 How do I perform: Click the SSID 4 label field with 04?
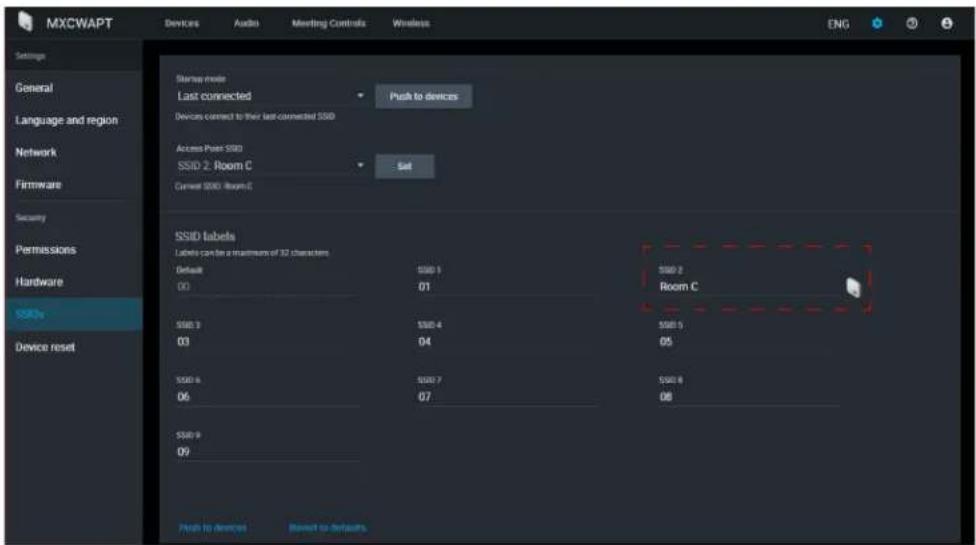pos(507,342)
